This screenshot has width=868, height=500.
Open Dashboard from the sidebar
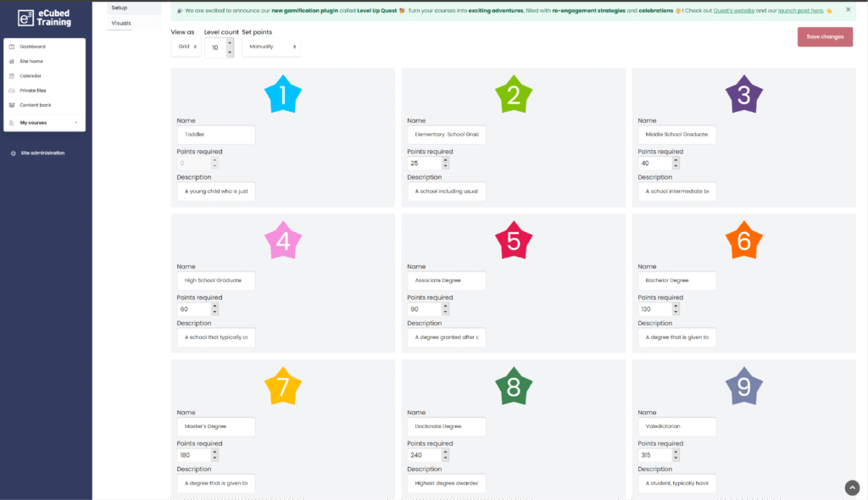click(x=32, y=47)
